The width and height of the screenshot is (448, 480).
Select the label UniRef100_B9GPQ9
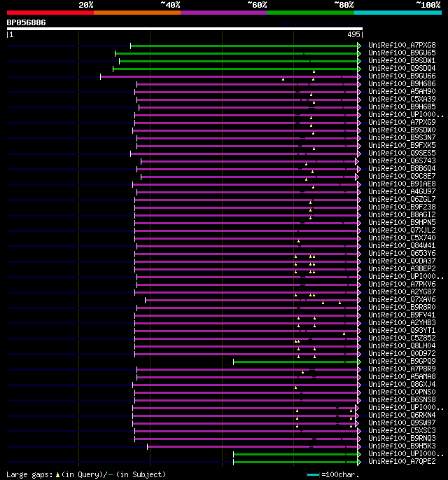click(x=402, y=362)
